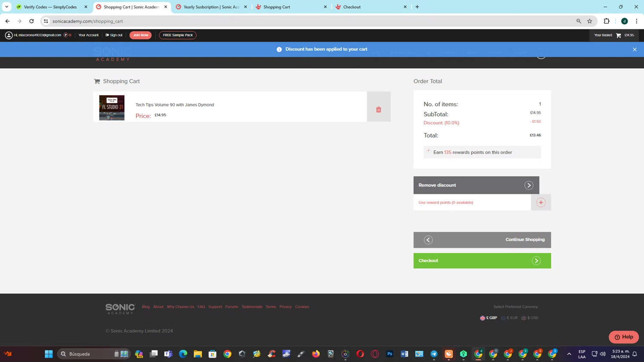Open the Privacy footer link
644x362 pixels.
pyautogui.click(x=286, y=307)
